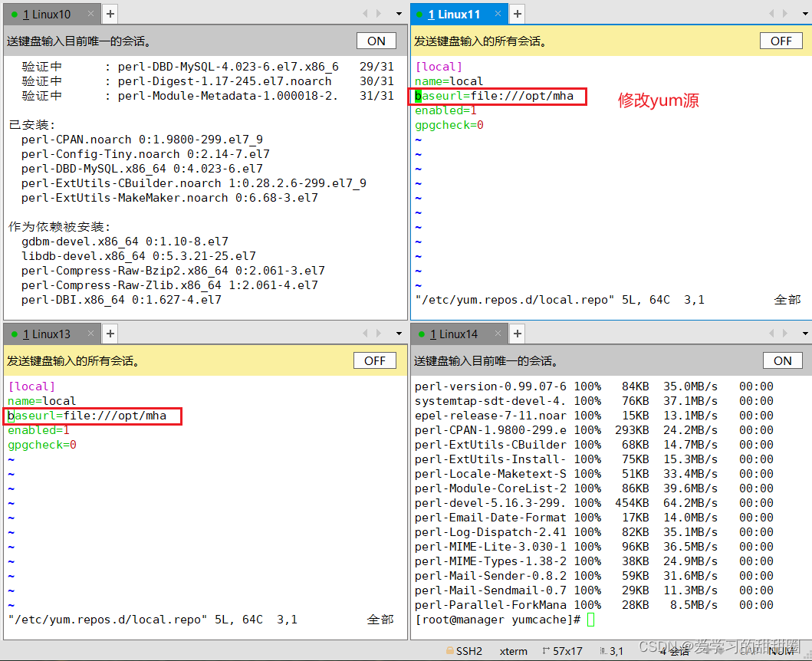Viewport: 812px width, 661px height.
Task: Toggle OFF button in Linux11 pane
Action: coord(781,41)
